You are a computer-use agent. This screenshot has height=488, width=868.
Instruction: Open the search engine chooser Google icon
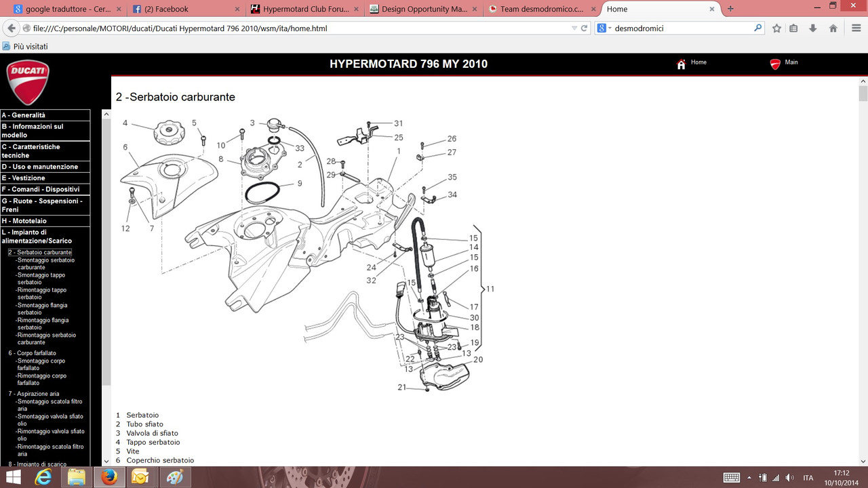click(603, 28)
